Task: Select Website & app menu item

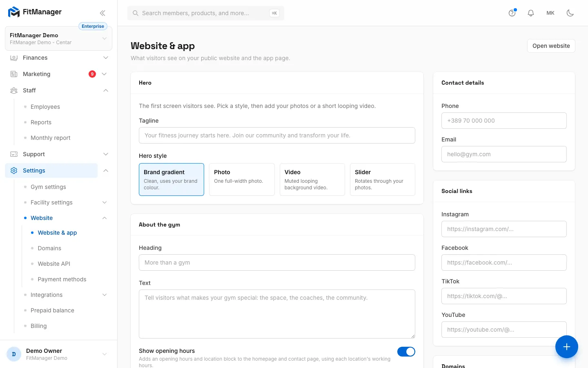Action: (57, 233)
